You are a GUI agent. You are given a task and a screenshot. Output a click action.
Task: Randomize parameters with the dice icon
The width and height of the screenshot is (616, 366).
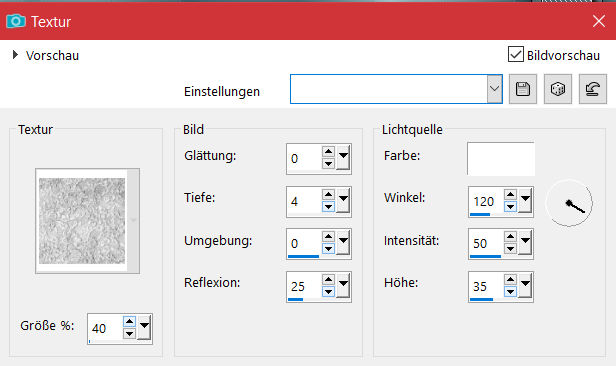click(558, 89)
